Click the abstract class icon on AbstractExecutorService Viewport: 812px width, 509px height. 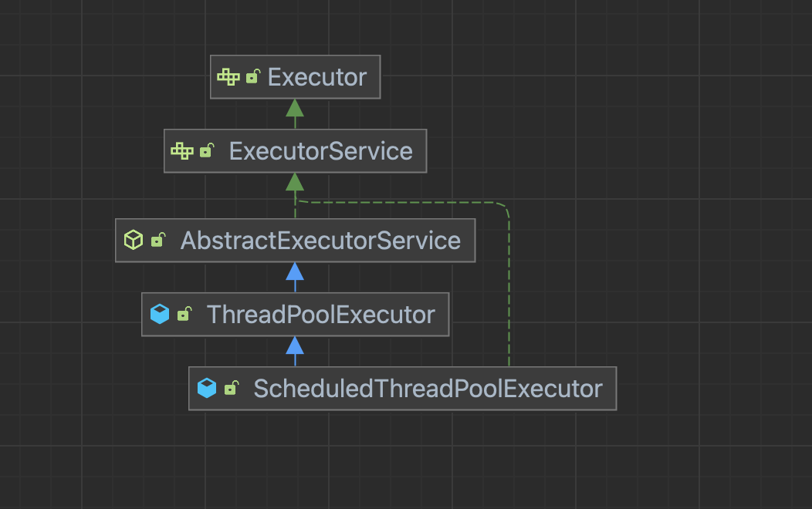pos(134,241)
